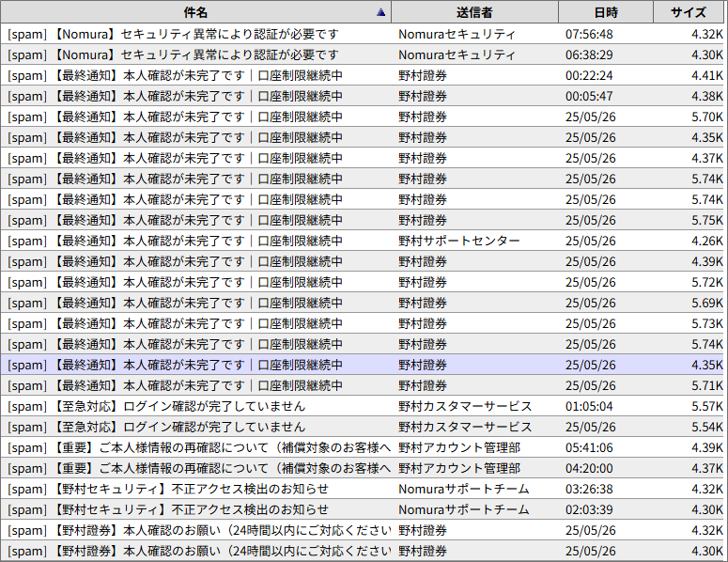This screenshot has height=562, width=728.
Task: Select the 最終通知 email sized 5.69K
Action: point(363,303)
